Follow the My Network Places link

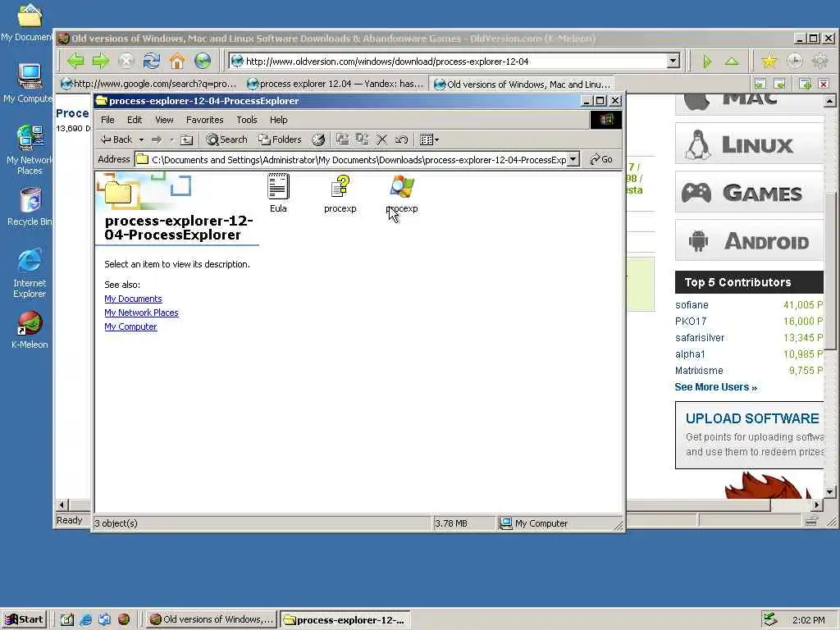tap(141, 313)
